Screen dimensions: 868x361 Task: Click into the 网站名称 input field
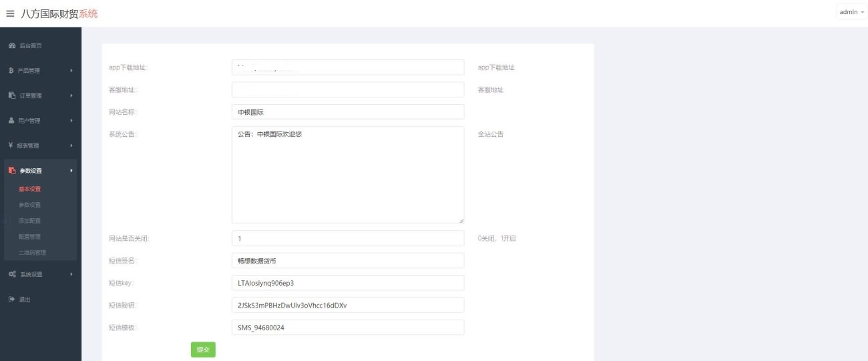click(347, 112)
